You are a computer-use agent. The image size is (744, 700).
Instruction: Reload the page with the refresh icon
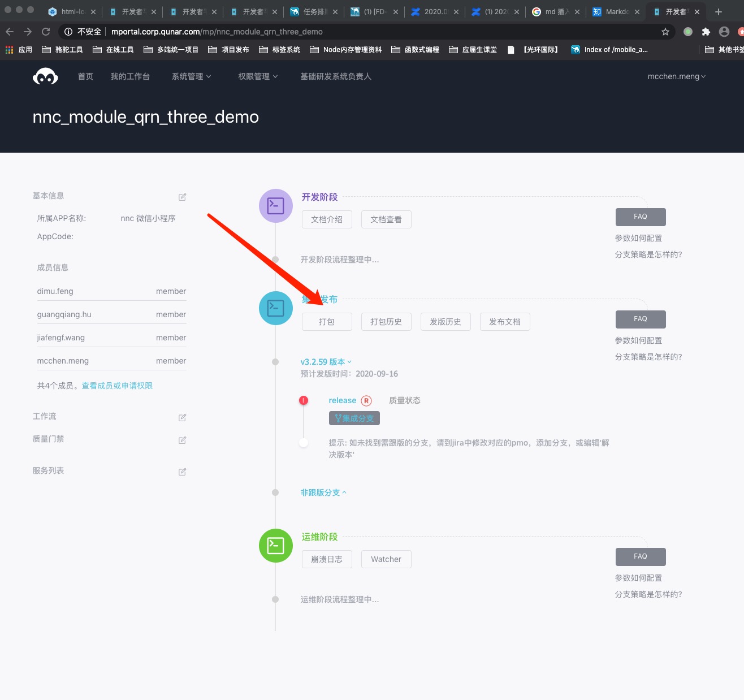point(46,32)
